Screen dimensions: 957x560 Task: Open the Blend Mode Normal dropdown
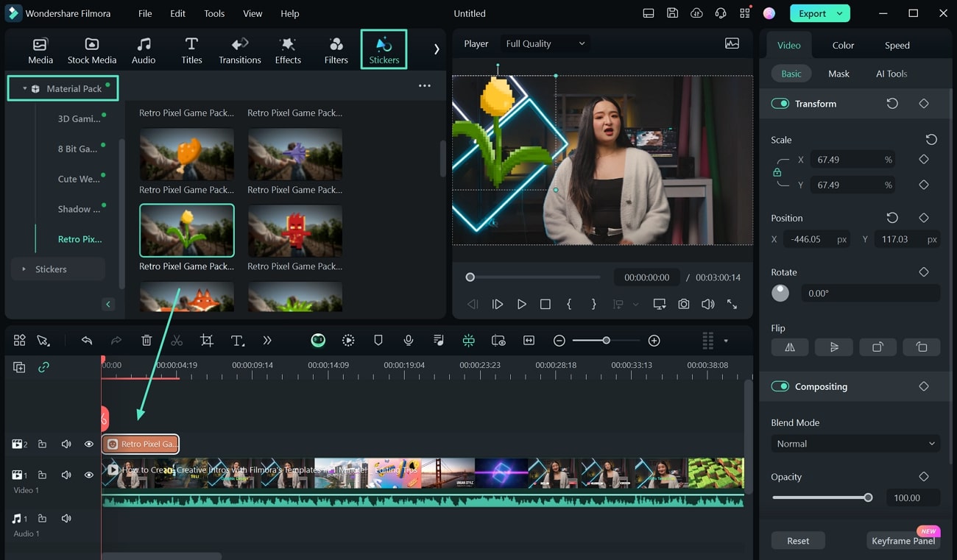point(855,444)
